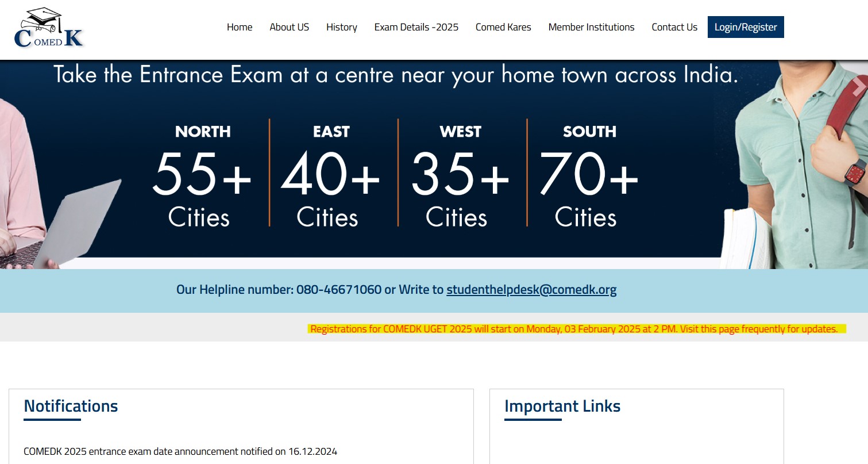868x464 pixels.
Task: Email studenthelpdesk@comedk.org via the link
Action: (x=531, y=290)
